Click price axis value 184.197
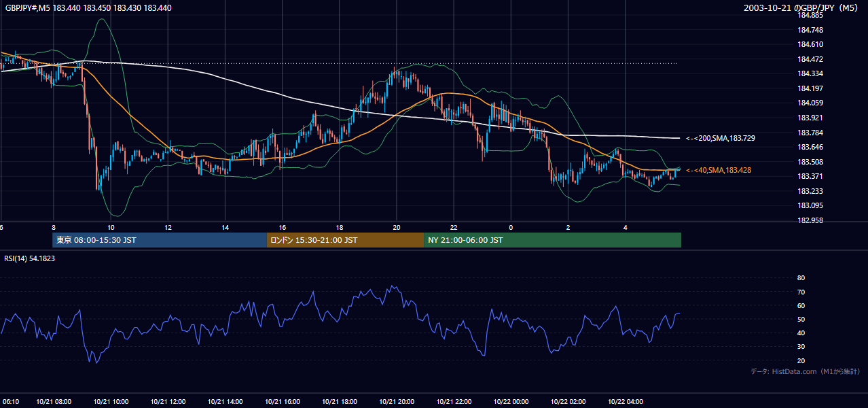Viewport: 868px width, 408px height. click(810, 88)
